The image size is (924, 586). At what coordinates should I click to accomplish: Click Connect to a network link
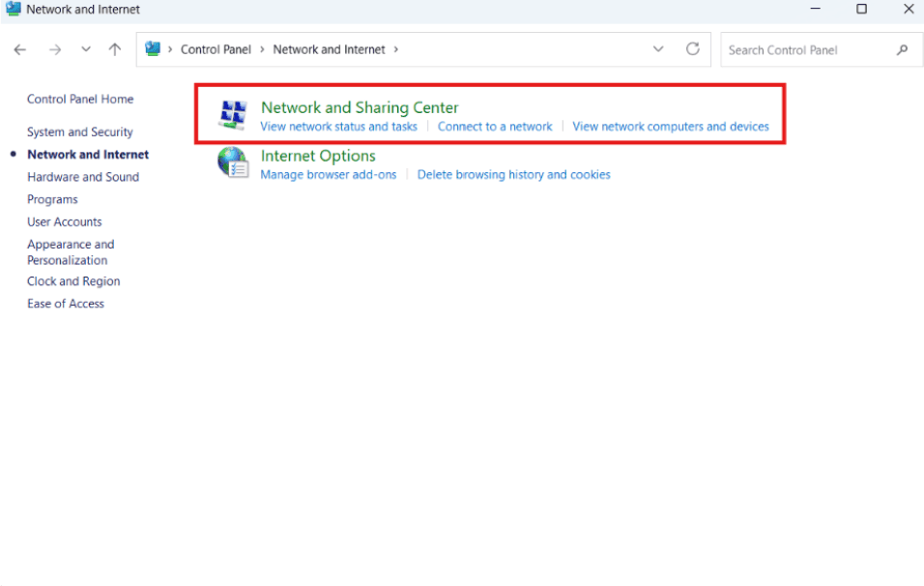[x=495, y=126]
